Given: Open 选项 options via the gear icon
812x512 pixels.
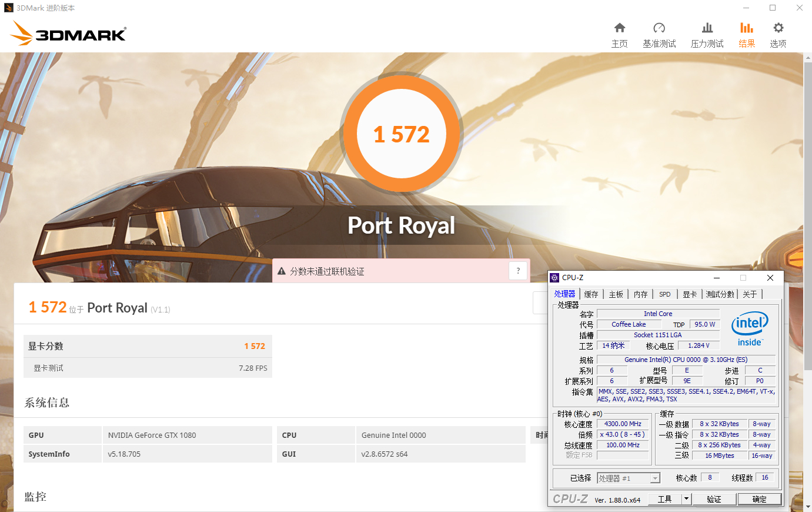Looking at the screenshot, I should [x=778, y=35].
